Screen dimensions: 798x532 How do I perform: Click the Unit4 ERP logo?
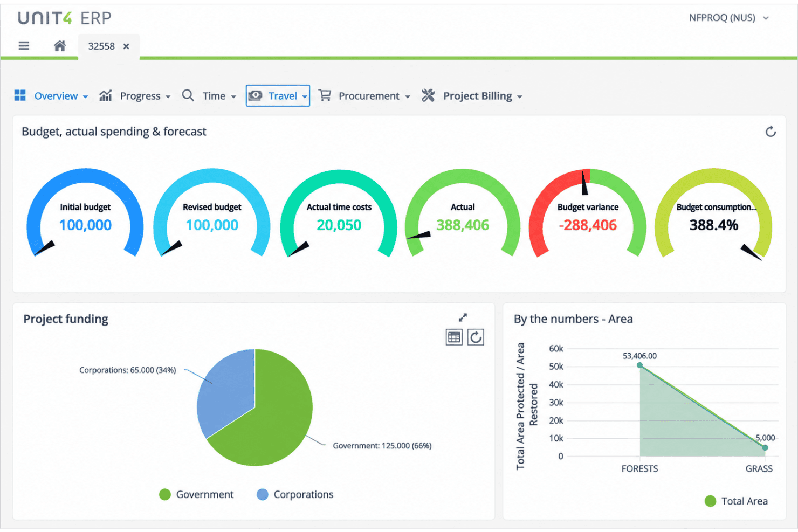(65, 18)
